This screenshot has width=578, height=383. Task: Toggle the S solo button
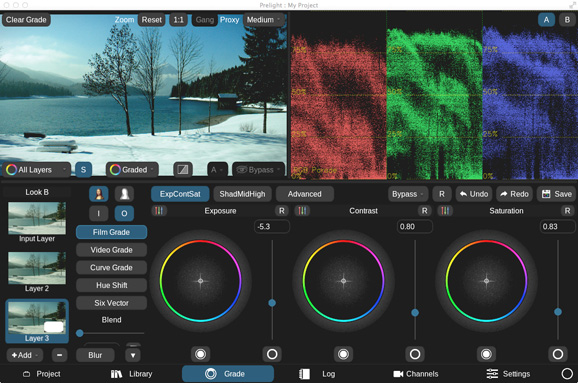point(83,170)
